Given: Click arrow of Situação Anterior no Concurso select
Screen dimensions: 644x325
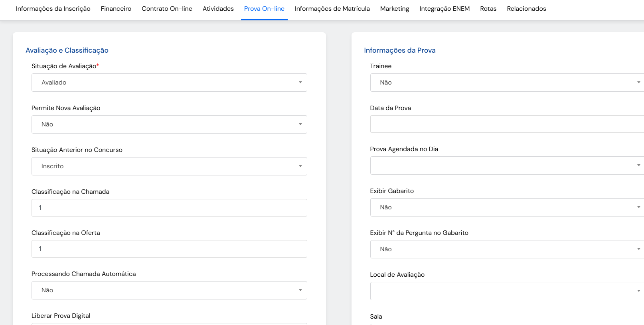Looking at the screenshot, I should tap(300, 166).
